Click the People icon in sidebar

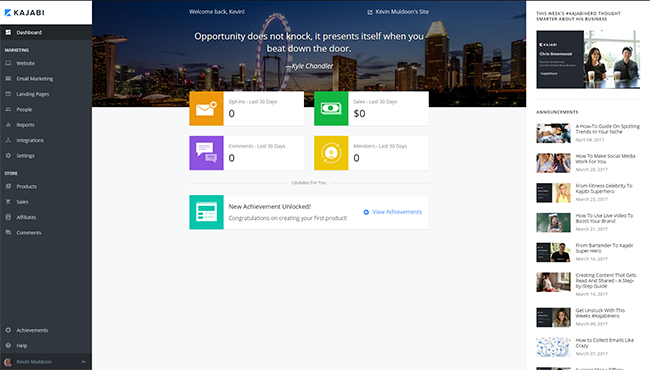8,109
